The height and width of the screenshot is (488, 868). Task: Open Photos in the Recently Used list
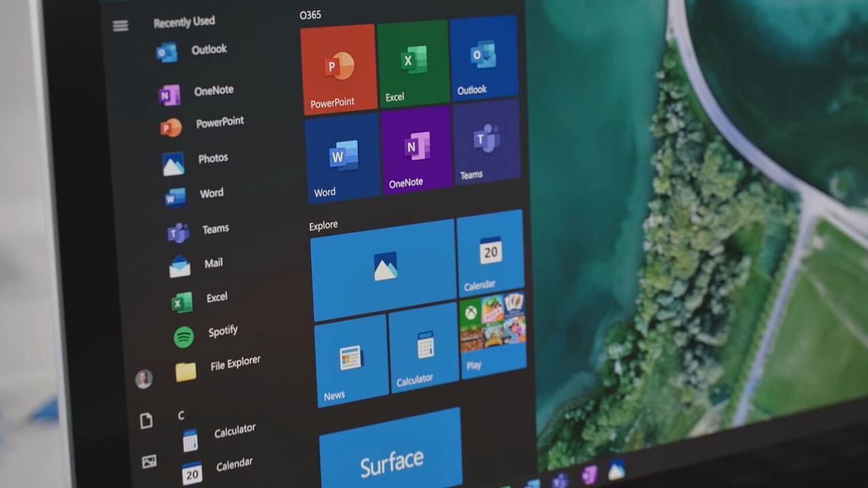pos(195,161)
